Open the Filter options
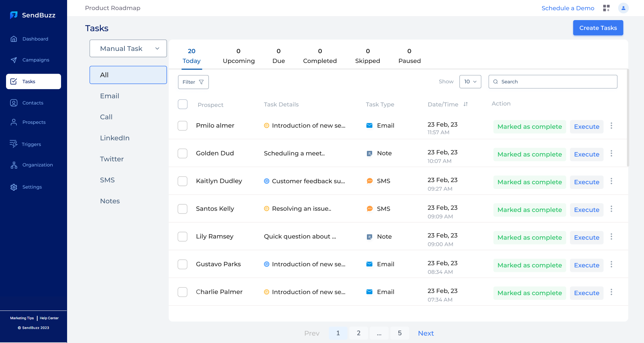644x343 pixels. [x=193, y=82]
